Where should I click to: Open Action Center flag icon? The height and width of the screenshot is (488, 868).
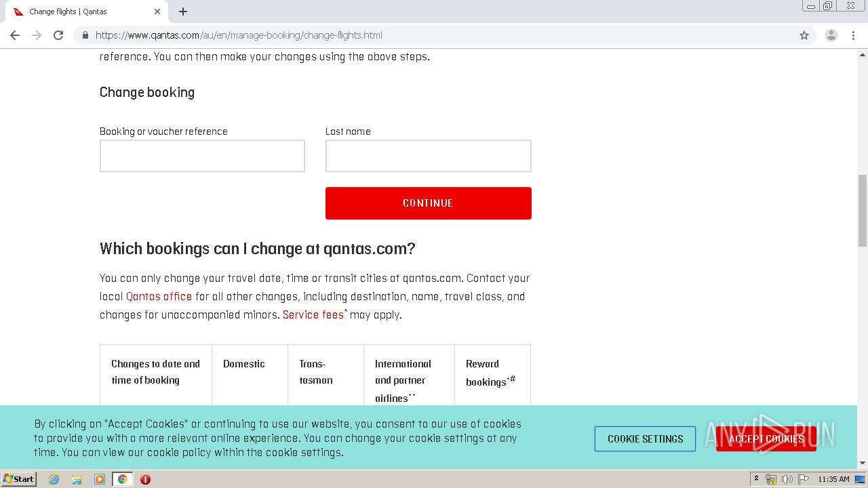pyautogui.click(x=803, y=479)
